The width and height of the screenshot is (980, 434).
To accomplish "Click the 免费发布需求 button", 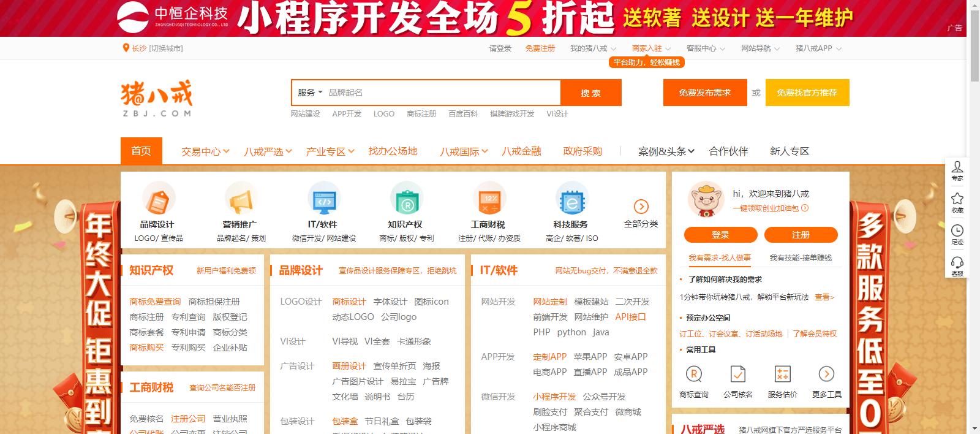I will click(705, 93).
